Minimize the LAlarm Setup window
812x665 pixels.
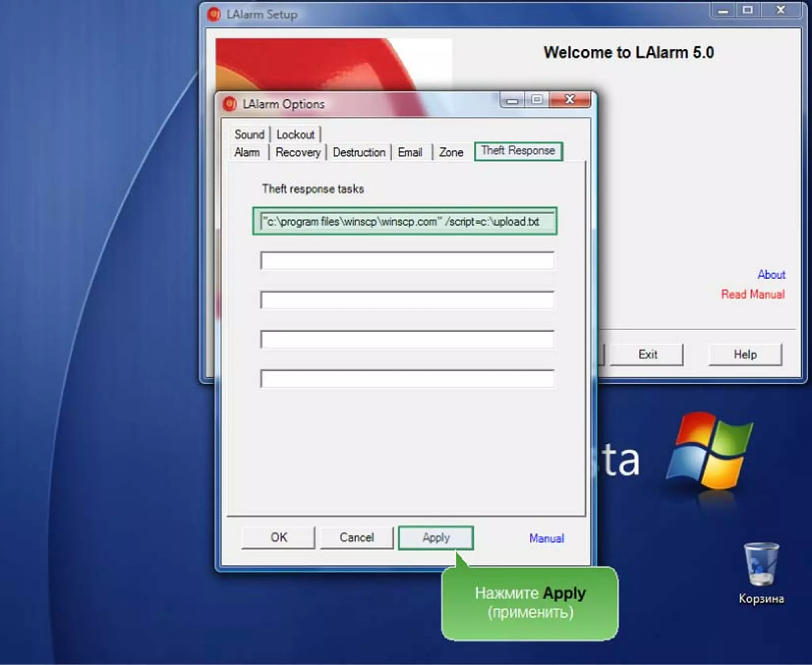coord(723,11)
